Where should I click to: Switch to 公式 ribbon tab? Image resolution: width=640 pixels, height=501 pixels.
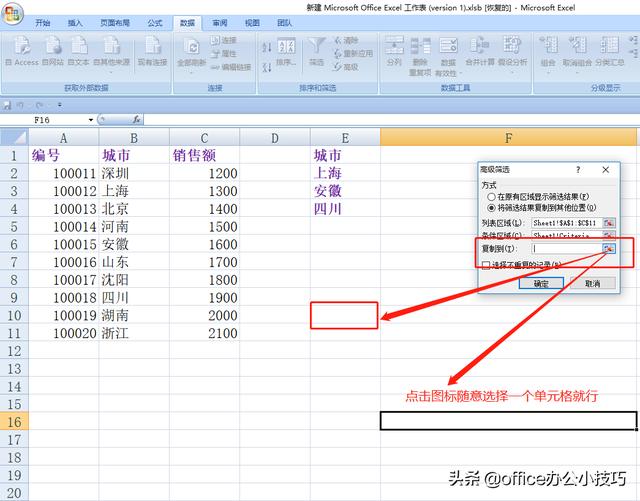pyautogui.click(x=155, y=23)
